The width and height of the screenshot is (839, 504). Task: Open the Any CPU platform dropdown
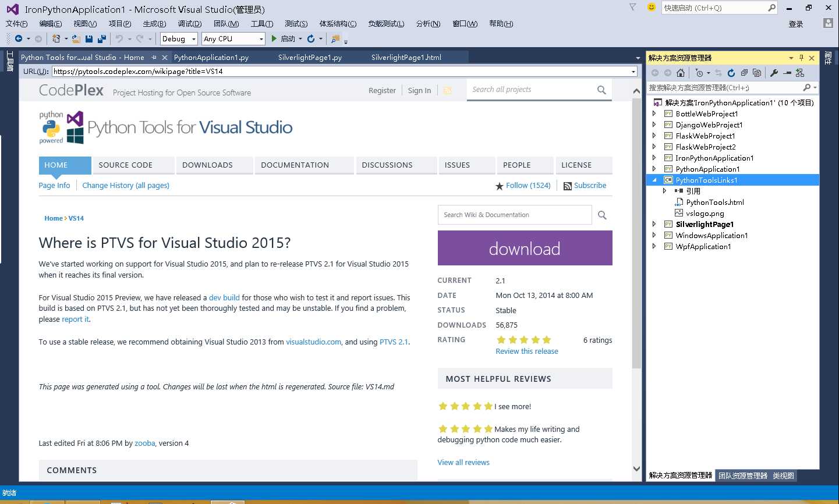(260, 39)
